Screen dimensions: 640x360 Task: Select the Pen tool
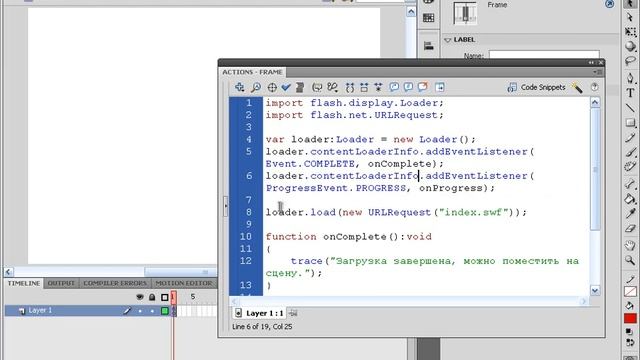point(630,78)
